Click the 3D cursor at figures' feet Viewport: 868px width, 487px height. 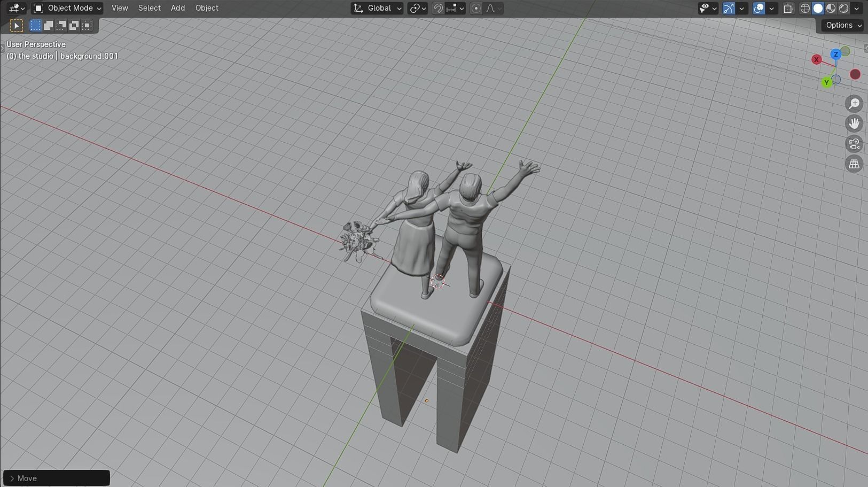click(x=437, y=281)
